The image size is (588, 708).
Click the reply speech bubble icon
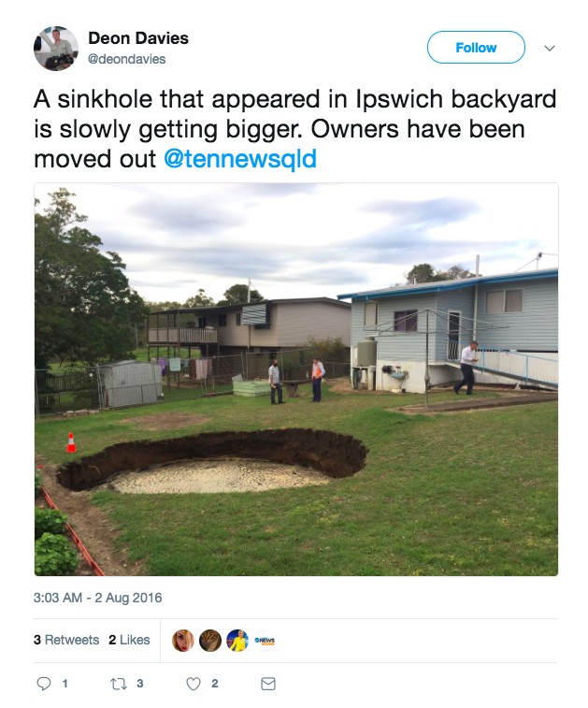[44, 684]
